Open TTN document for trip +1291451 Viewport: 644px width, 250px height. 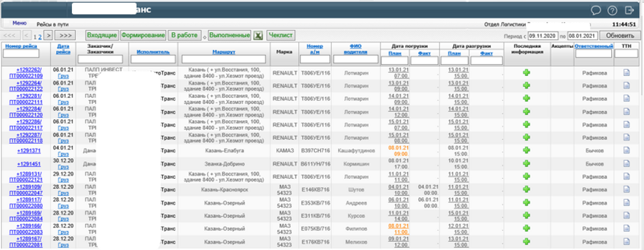point(626,164)
